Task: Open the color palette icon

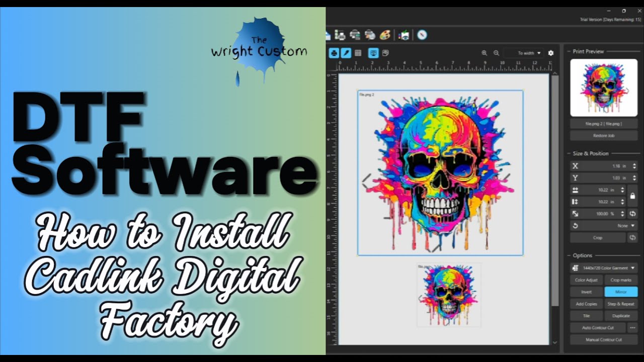Action: [385, 35]
